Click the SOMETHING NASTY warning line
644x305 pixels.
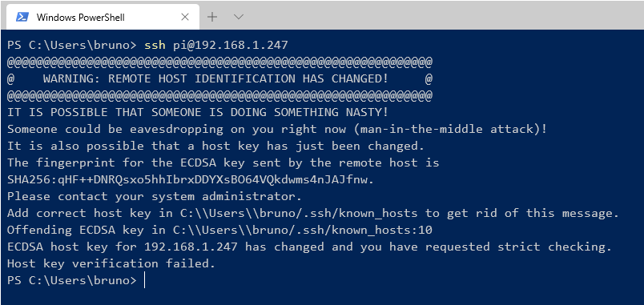click(198, 112)
